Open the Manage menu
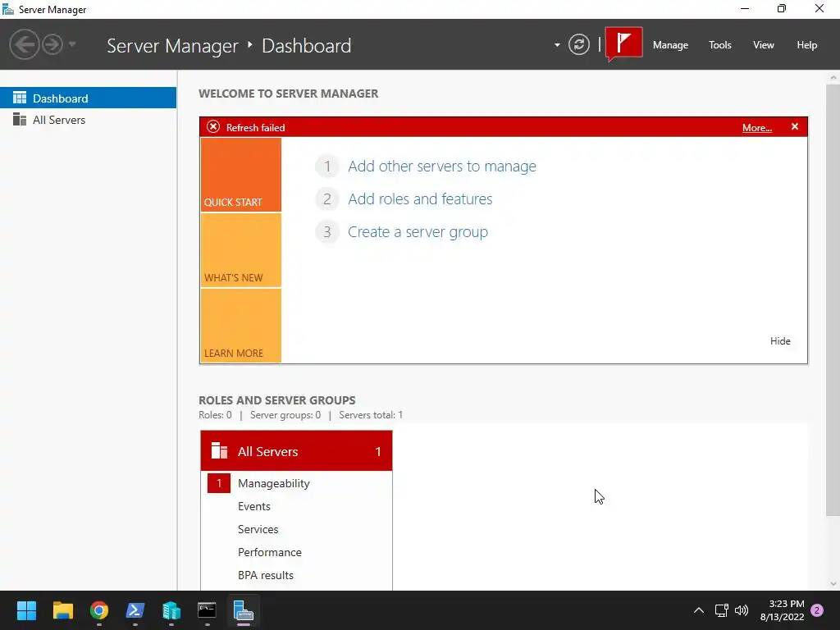Screen dimensions: 840x630 670,45
